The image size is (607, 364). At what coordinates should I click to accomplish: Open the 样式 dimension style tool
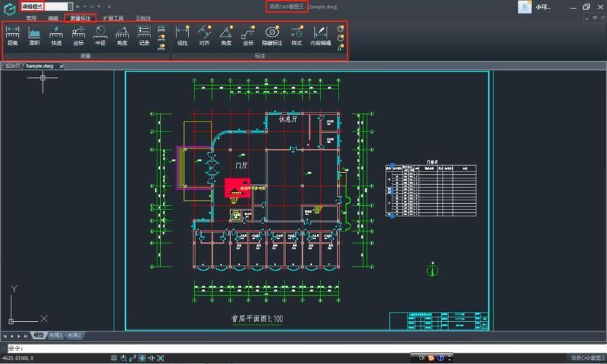(x=296, y=35)
